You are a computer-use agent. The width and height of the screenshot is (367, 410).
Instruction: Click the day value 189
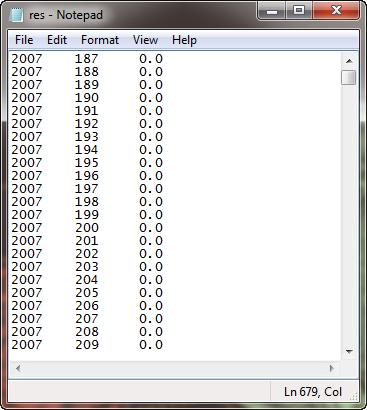click(86, 85)
